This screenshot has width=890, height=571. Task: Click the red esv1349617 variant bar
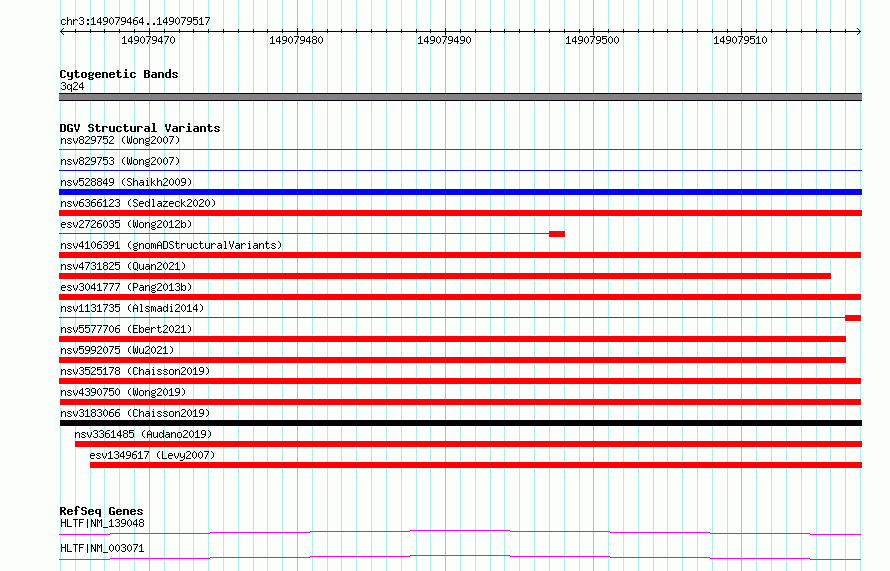point(476,465)
